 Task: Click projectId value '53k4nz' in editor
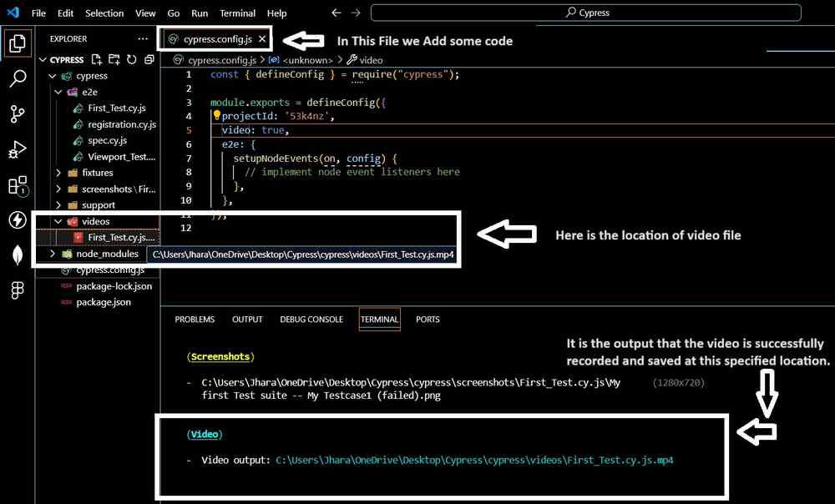click(307, 116)
